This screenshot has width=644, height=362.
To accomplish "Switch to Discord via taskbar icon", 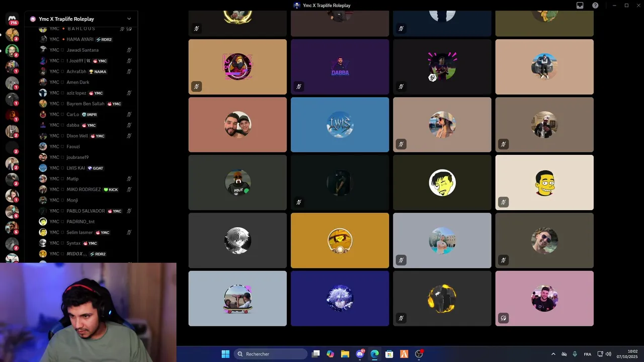I will click(360, 354).
